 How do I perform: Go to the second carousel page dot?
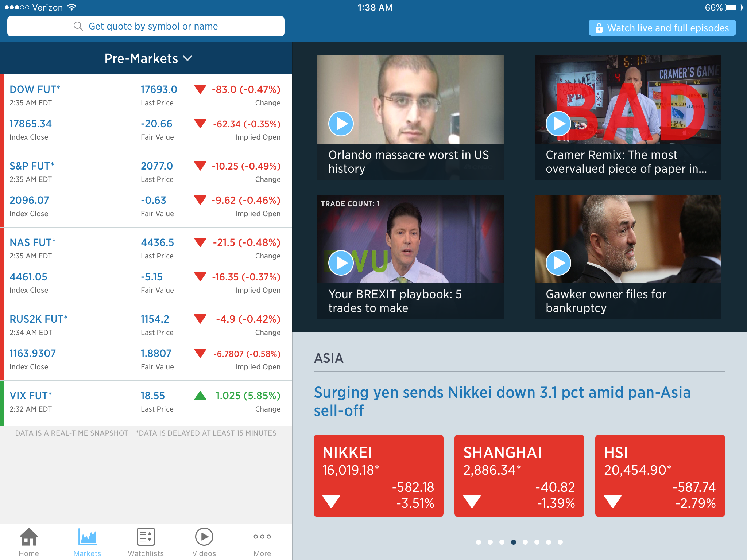(x=490, y=542)
